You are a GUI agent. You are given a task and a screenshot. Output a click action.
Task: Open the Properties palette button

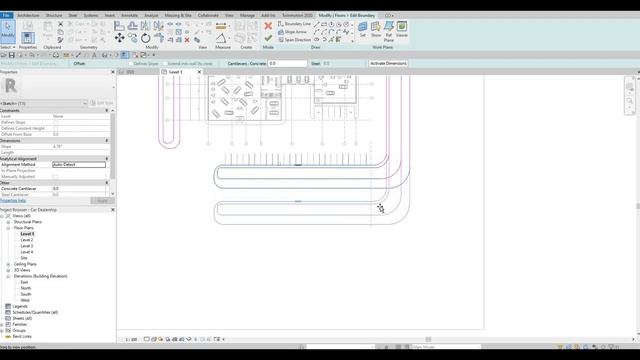pyautogui.click(x=28, y=38)
